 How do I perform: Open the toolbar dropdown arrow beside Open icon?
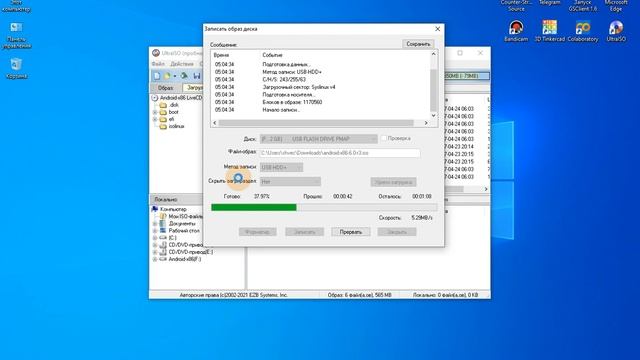(x=175, y=76)
